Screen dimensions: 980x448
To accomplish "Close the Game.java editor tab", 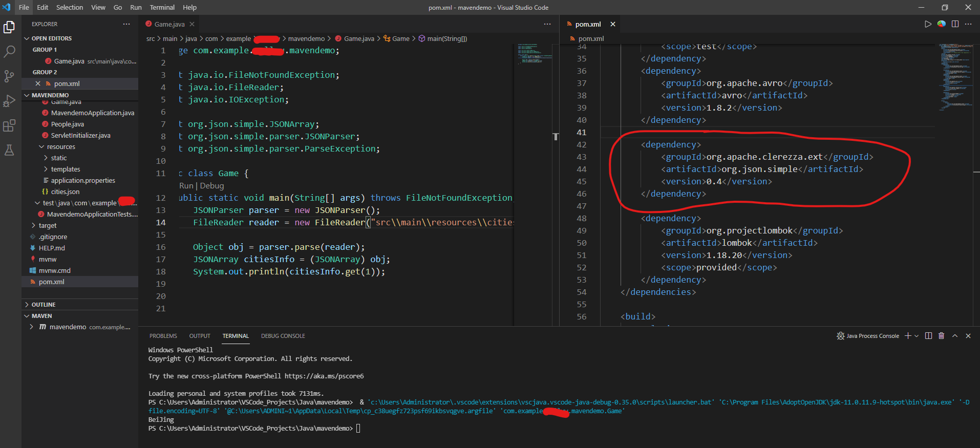I will click(x=192, y=24).
